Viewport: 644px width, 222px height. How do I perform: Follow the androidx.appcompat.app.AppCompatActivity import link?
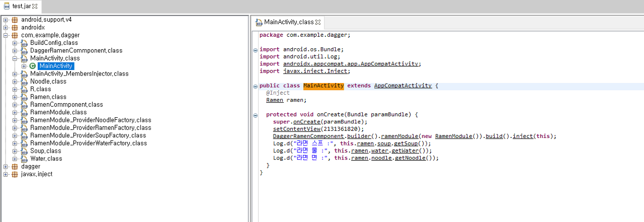(351, 64)
